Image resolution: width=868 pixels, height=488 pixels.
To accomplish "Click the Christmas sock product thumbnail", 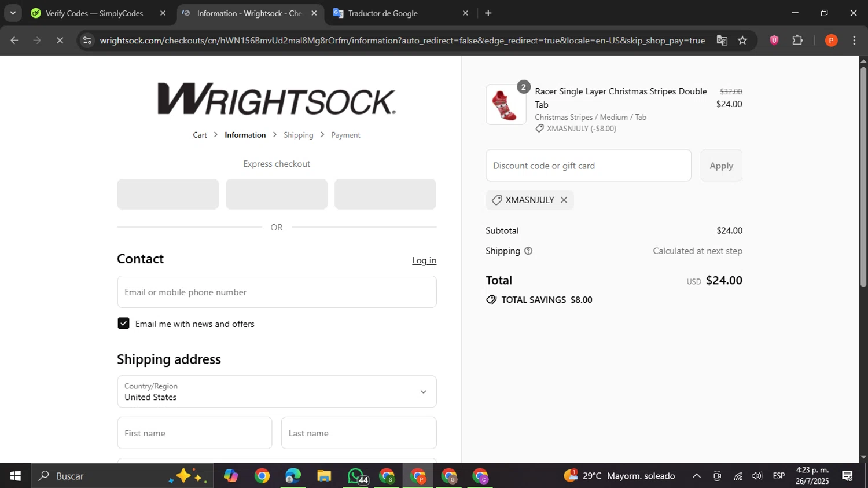I will pyautogui.click(x=506, y=105).
